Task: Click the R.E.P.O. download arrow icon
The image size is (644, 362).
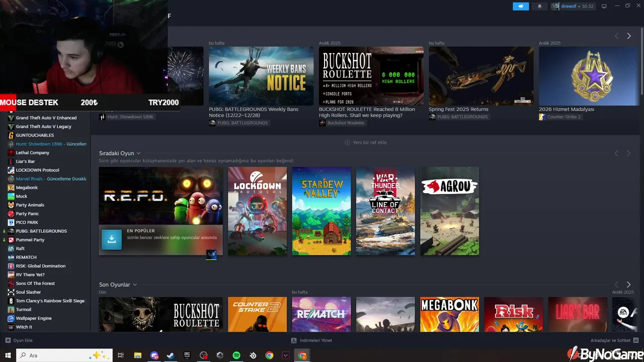Action: click(112, 239)
